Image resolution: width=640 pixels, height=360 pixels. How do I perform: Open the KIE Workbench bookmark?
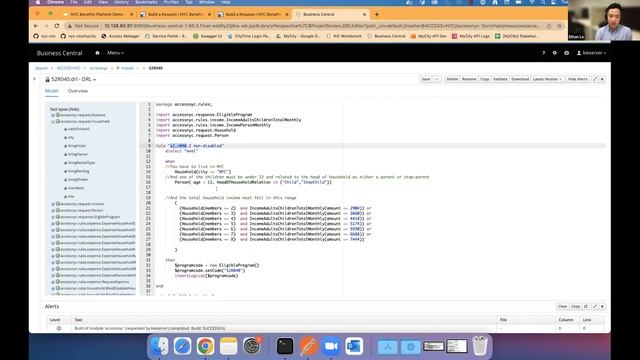[343, 36]
